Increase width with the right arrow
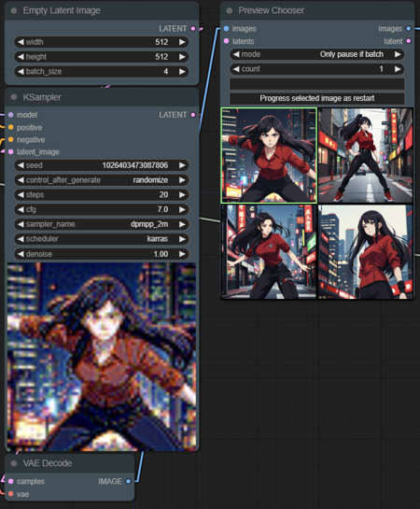This screenshot has height=509, width=420. (182, 42)
